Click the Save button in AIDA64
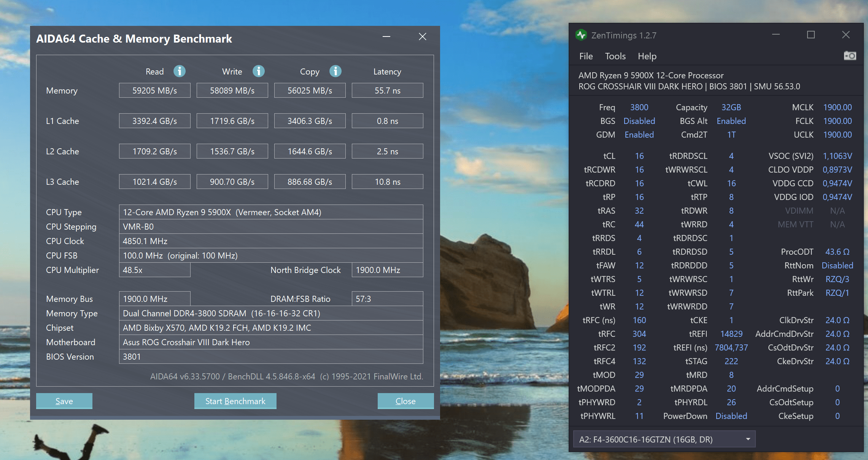The height and width of the screenshot is (460, 868). tap(64, 401)
